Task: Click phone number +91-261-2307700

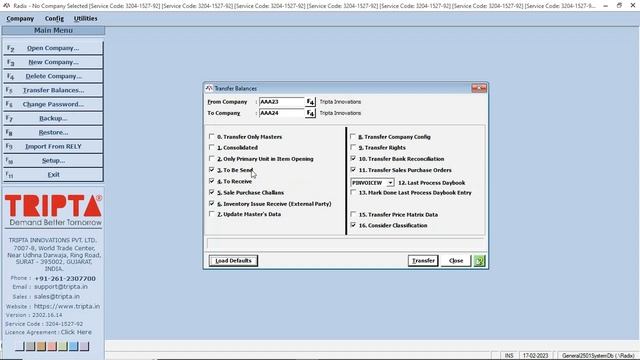Action: 65,278
